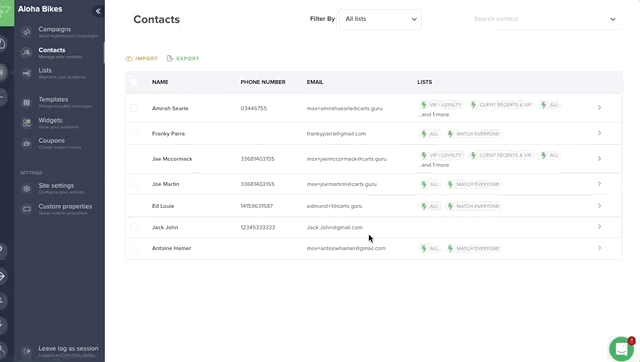
Task: Click CLIENT RECENTS & VIP tag for Amirah Searle
Action: click(x=501, y=105)
